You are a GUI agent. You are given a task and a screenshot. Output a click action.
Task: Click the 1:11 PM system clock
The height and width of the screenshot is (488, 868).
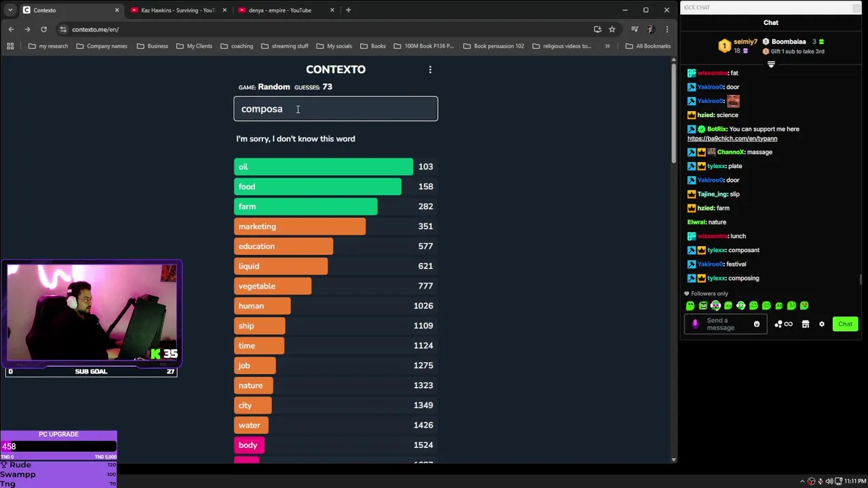[x=854, y=481]
